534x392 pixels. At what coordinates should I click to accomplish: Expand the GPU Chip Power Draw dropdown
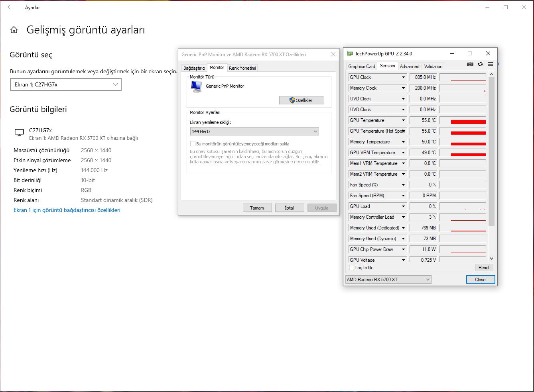[x=403, y=249]
